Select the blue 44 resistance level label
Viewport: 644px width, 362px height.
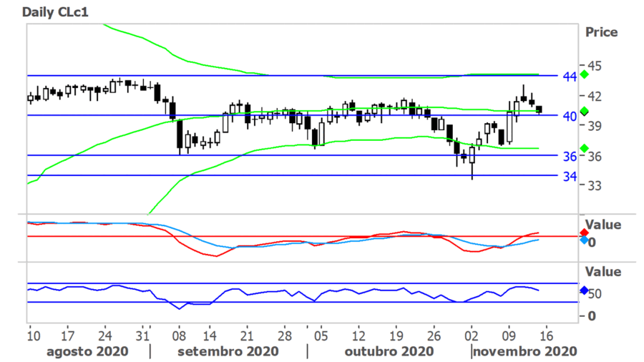pyautogui.click(x=570, y=77)
